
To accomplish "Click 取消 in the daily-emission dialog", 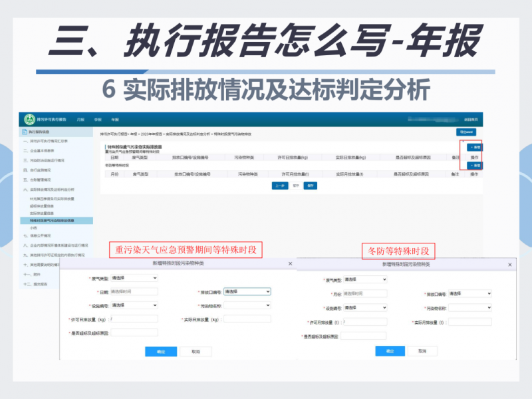I will (x=196, y=352).
